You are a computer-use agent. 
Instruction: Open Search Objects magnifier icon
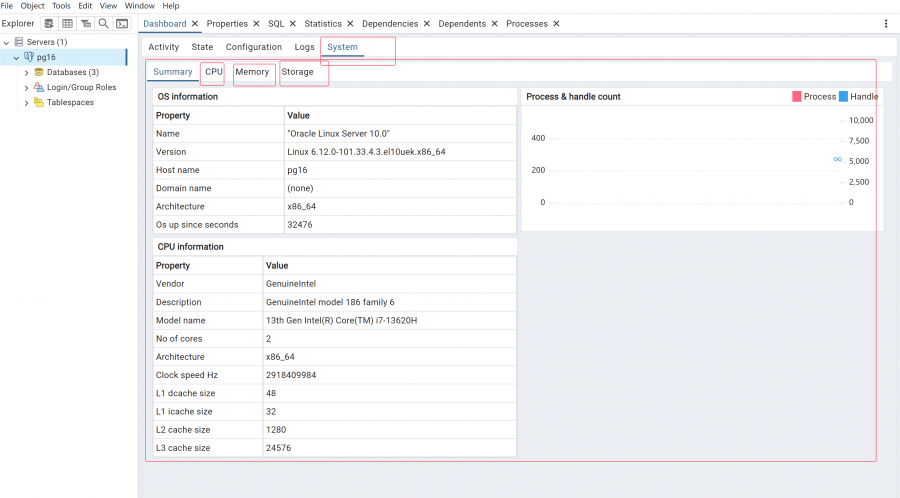click(x=103, y=24)
